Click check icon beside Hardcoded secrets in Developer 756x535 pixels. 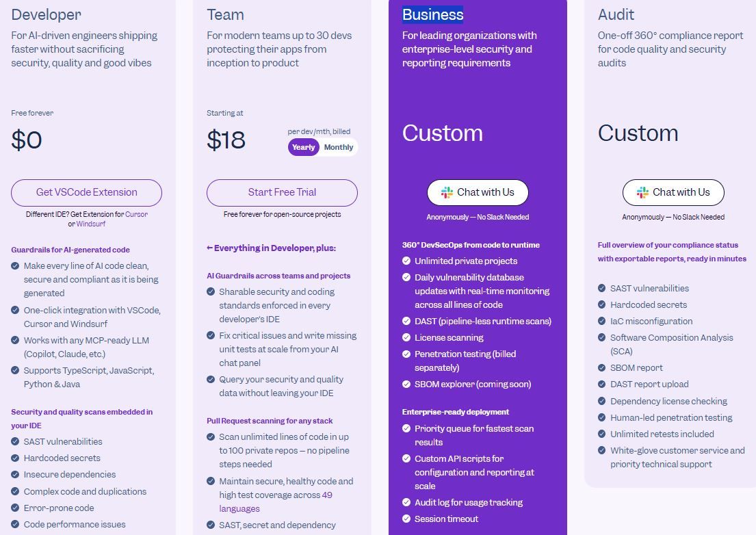15,458
